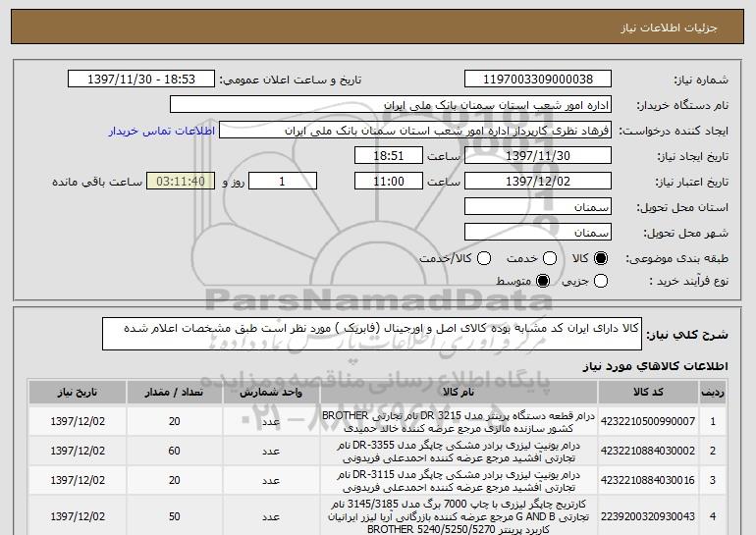Click cartridge product name 3145/3185
This screenshot has height=535, width=756.
(x=459, y=516)
